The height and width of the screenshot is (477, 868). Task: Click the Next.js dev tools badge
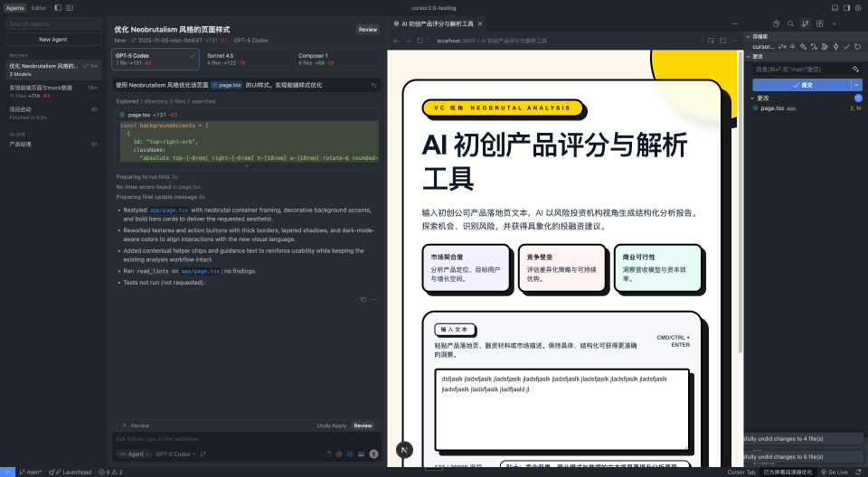404,449
